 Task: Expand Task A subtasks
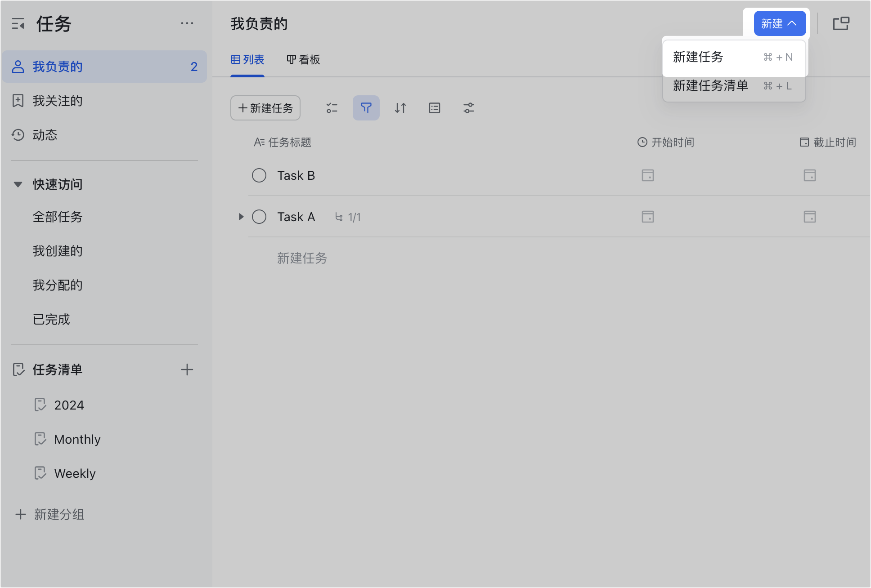tap(241, 217)
